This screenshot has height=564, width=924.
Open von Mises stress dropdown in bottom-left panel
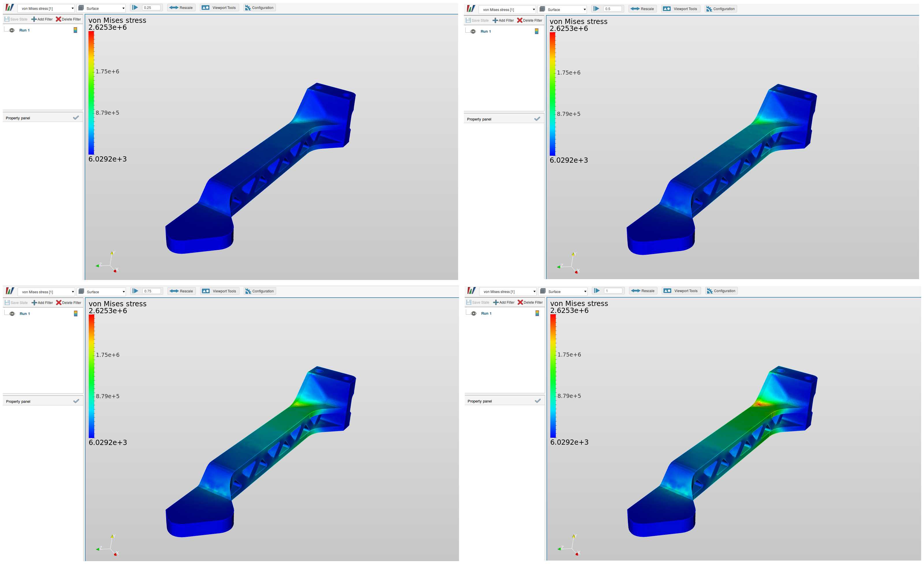pyautogui.click(x=47, y=292)
